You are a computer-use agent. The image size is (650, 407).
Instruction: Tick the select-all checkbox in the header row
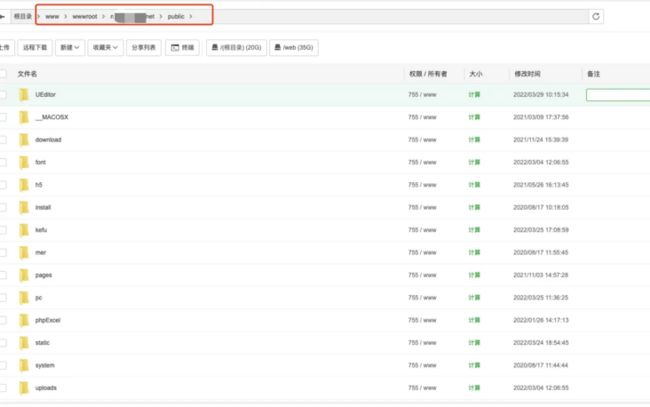3,74
